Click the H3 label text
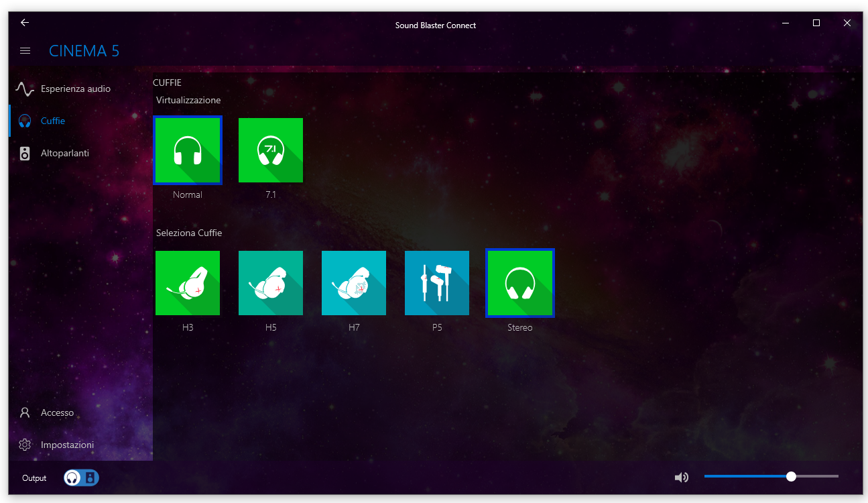Viewport: 868px width, 503px height. click(x=188, y=327)
